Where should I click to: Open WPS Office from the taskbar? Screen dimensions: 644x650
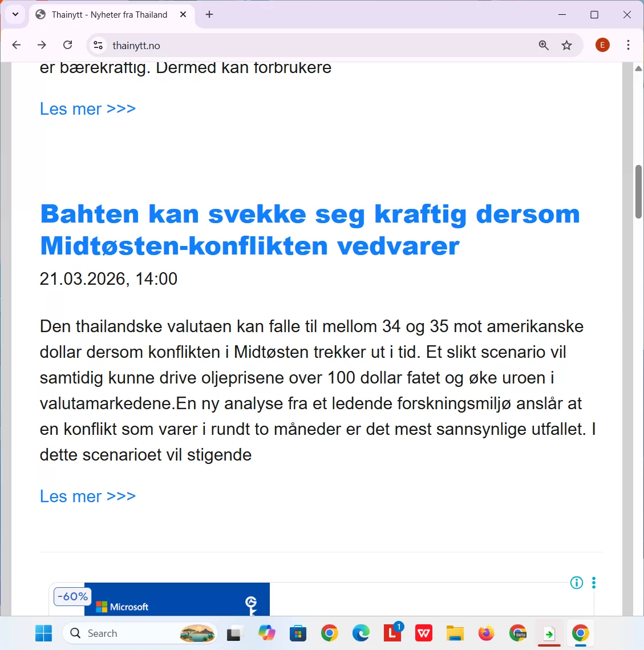[423, 633]
